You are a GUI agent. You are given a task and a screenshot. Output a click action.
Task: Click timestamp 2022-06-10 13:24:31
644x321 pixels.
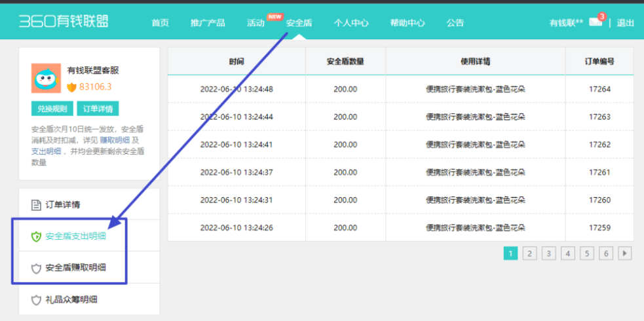point(237,200)
